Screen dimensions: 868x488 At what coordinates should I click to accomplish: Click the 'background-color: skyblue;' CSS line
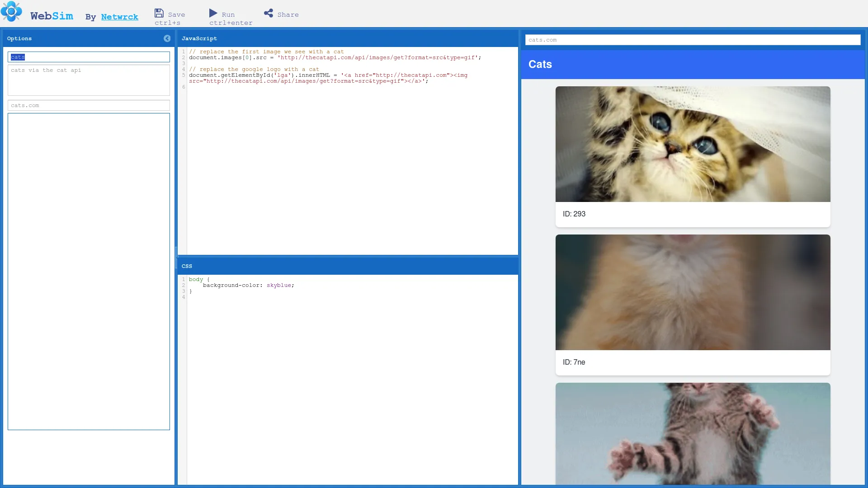pyautogui.click(x=248, y=285)
